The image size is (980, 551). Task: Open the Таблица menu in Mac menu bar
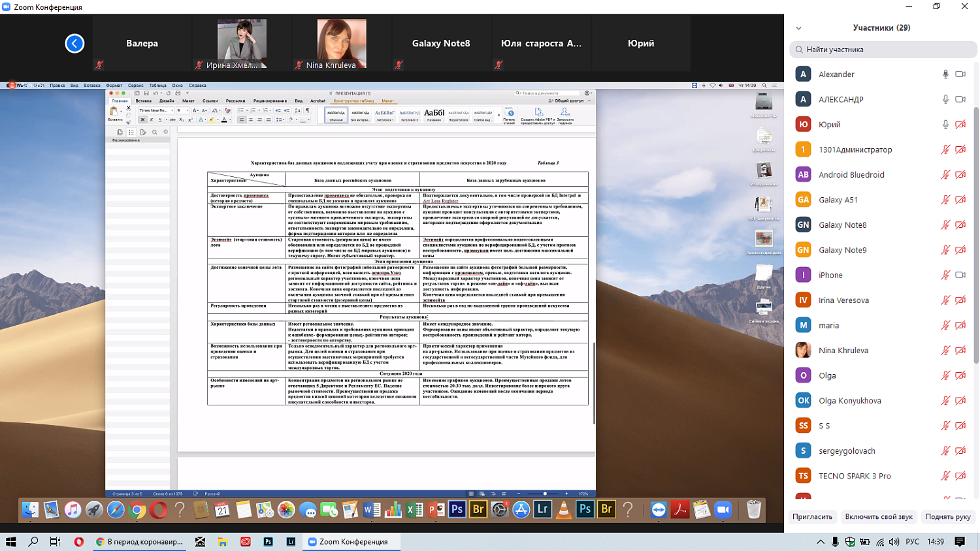[157, 86]
